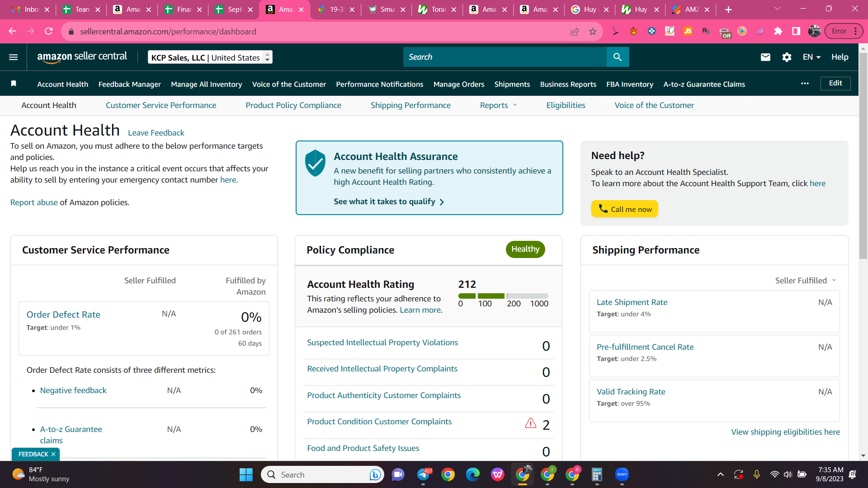This screenshot has width=868, height=488.
Task: Go back using browser back arrow
Action: pyautogui.click(x=13, y=31)
